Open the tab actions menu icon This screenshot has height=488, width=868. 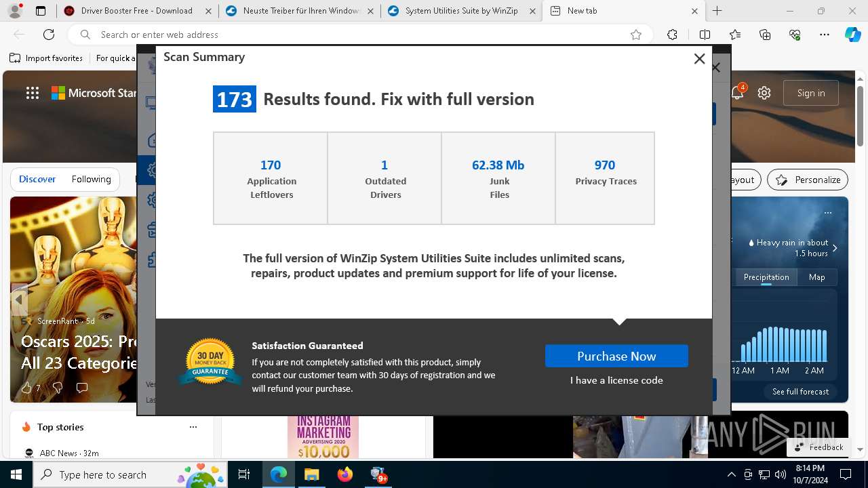click(41, 11)
